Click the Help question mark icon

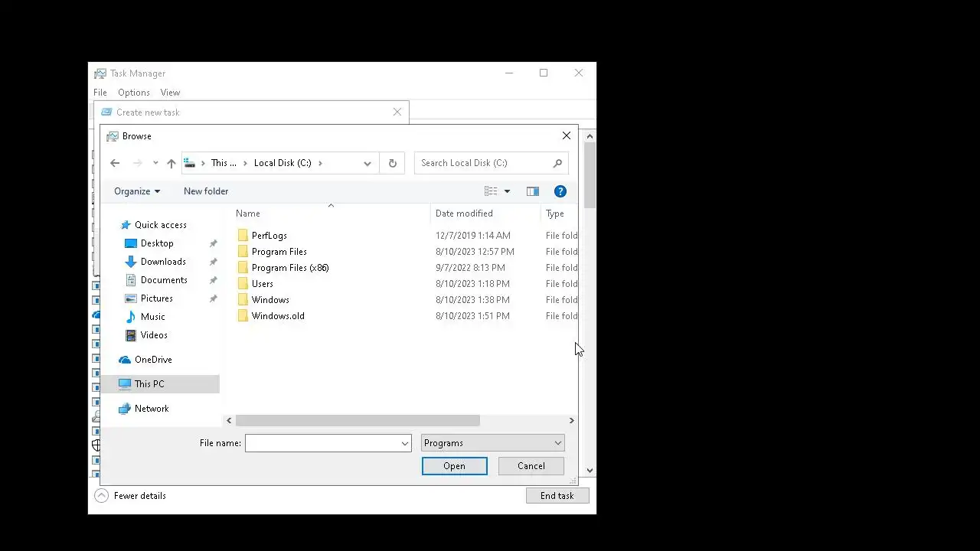coord(560,191)
